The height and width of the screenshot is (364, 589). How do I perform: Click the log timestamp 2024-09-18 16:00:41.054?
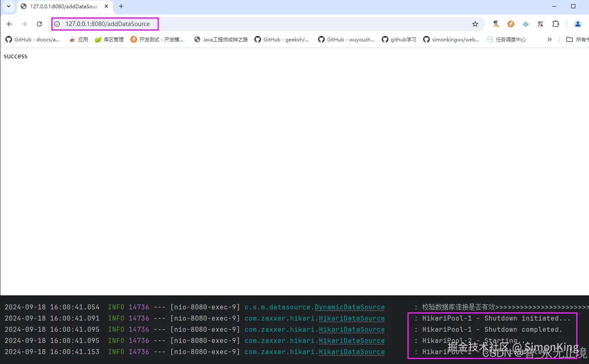pos(52,307)
